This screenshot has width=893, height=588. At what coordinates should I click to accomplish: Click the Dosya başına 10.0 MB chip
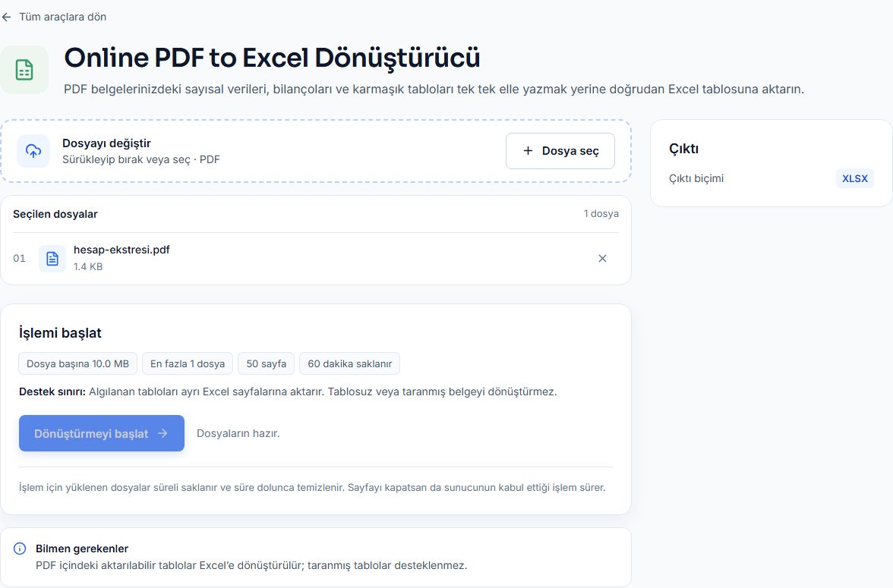(x=78, y=363)
